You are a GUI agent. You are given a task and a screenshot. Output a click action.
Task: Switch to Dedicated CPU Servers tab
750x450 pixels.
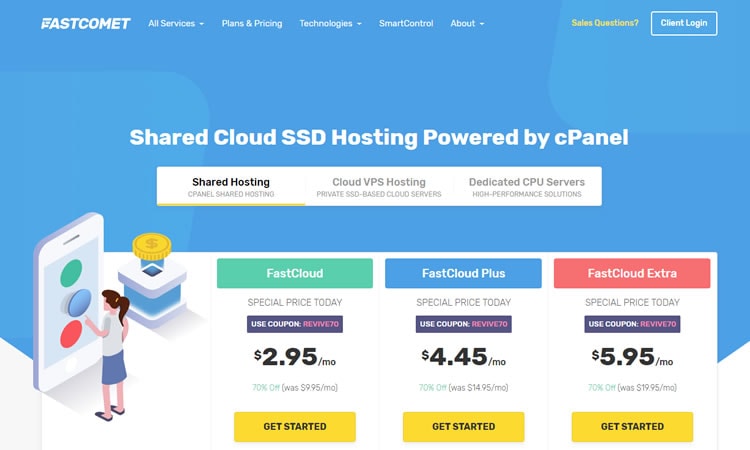(x=527, y=187)
